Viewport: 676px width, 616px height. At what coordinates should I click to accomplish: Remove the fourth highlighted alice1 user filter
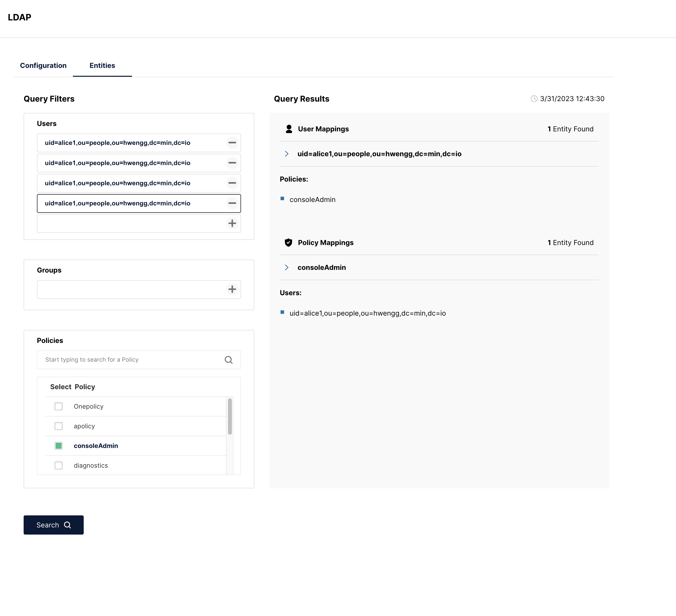click(x=232, y=203)
